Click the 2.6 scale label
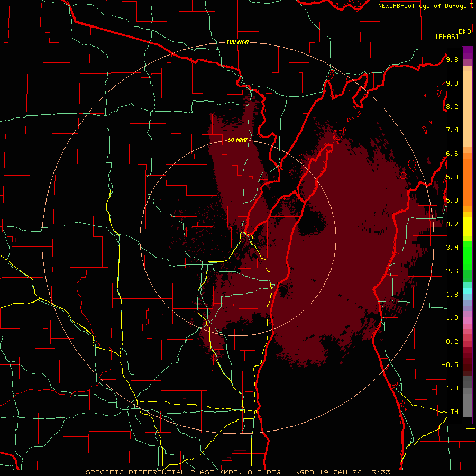This screenshot has height=476, width=476. [452, 271]
